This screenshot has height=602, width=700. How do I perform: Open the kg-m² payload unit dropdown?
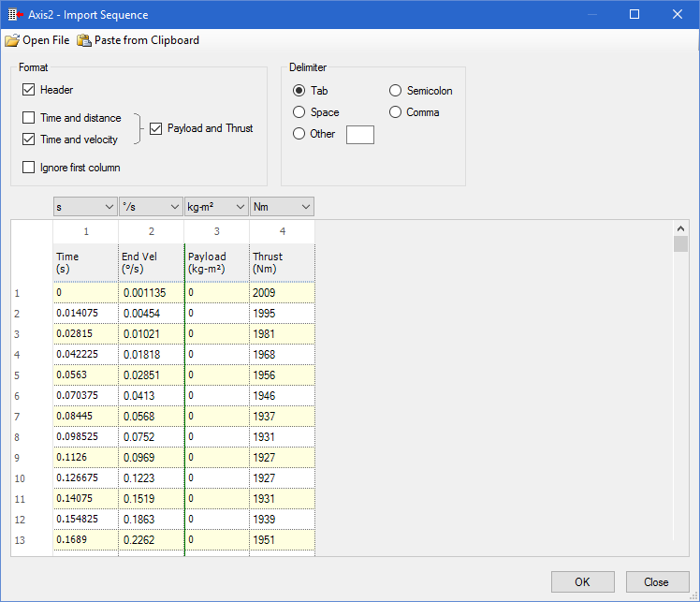tap(216, 206)
